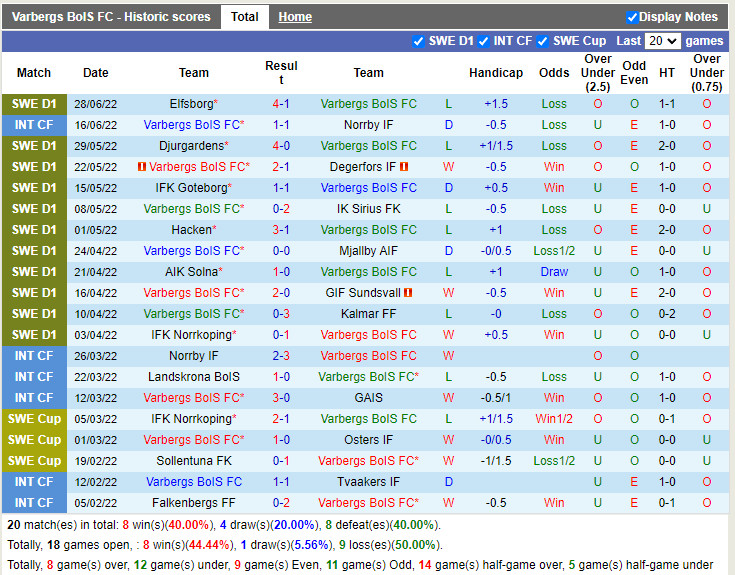Click the Mjallby AIF team link
This screenshot has height=575, width=735.
pos(368,251)
